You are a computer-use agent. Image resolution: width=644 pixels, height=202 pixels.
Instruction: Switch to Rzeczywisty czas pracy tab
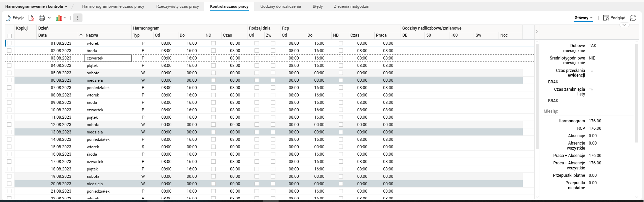pyautogui.click(x=177, y=6)
